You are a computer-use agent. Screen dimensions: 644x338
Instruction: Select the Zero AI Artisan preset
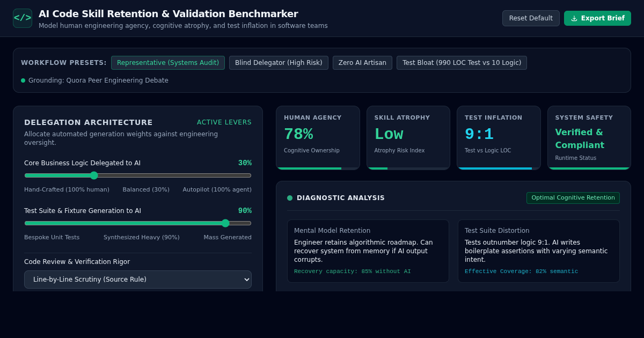point(362,63)
